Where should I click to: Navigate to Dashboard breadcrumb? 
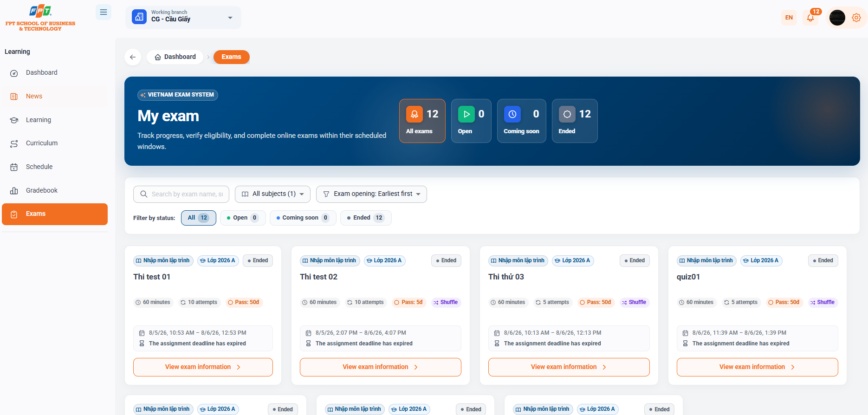pyautogui.click(x=175, y=57)
